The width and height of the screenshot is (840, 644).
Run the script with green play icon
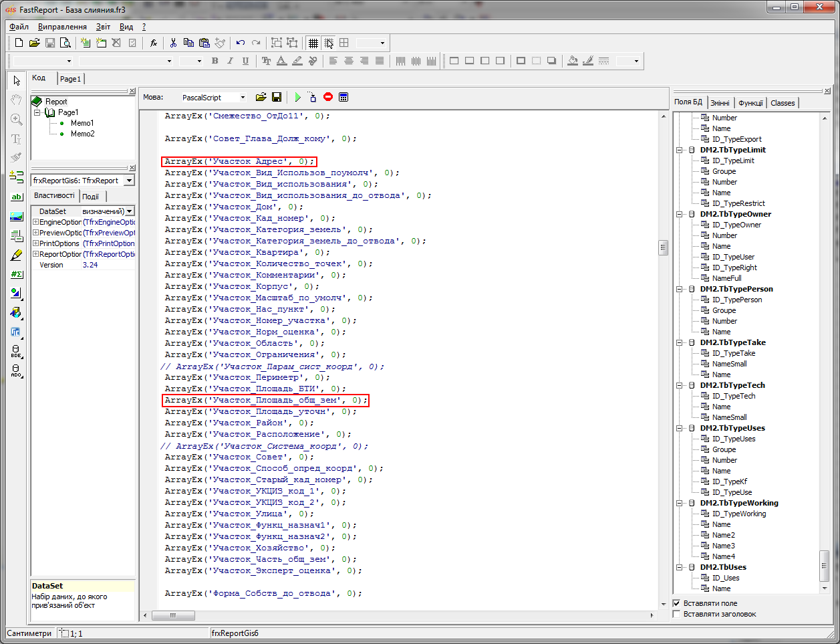pyautogui.click(x=297, y=97)
